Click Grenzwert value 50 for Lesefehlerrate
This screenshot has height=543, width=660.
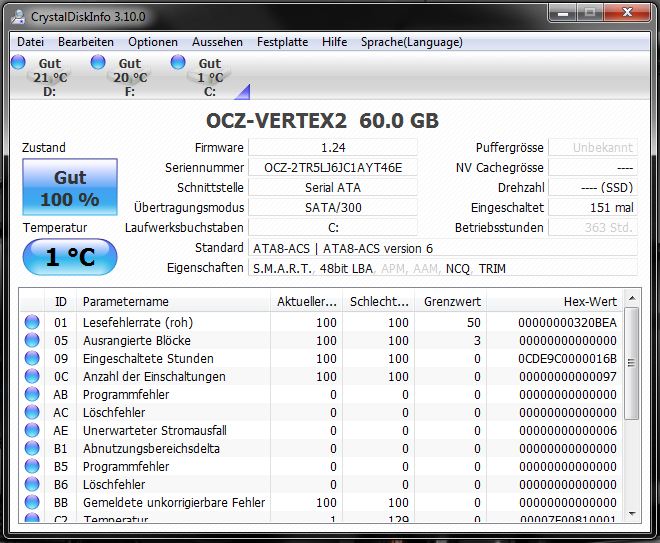474,322
